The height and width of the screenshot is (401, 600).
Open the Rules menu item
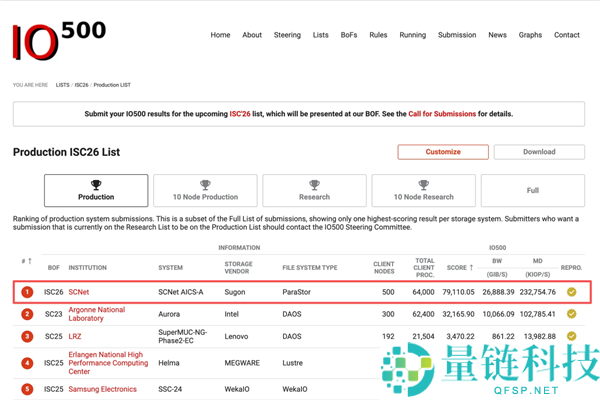[378, 35]
